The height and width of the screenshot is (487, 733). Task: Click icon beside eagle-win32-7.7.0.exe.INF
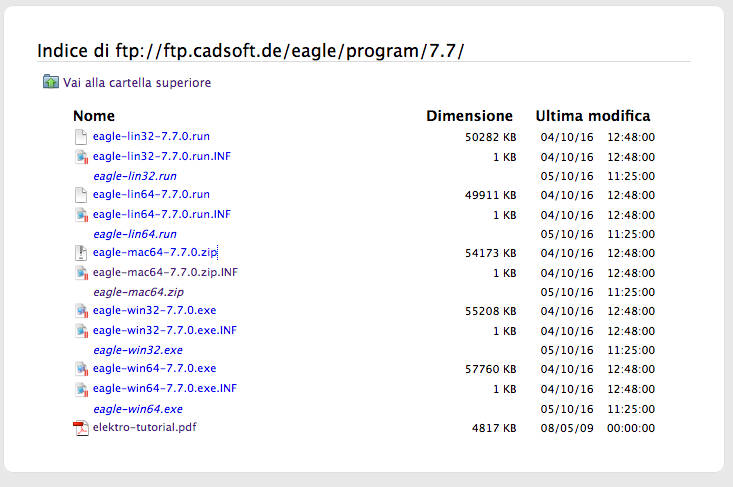click(x=81, y=330)
